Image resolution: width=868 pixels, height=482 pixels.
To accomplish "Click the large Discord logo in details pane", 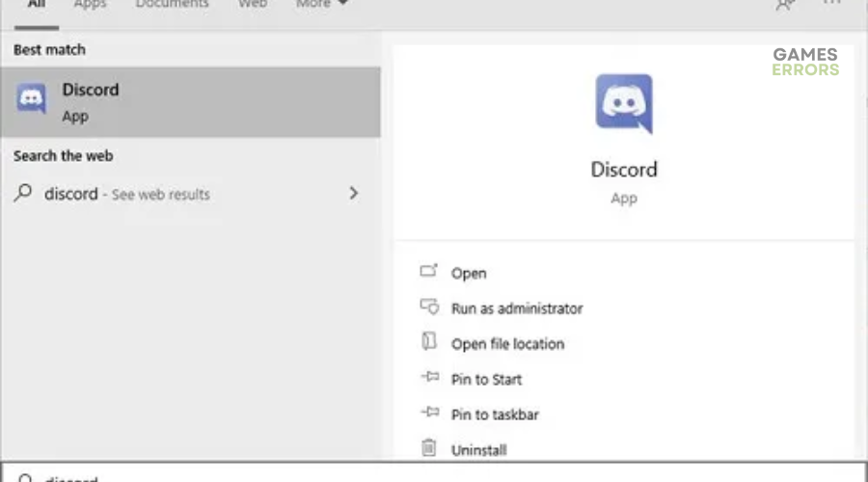I will pos(624,104).
